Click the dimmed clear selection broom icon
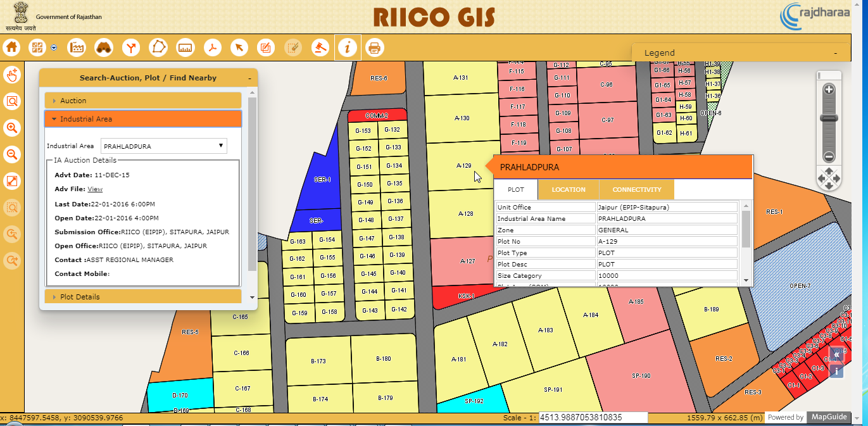Image resolution: width=868 pixels, height=426 pixels. click(293, 47)
